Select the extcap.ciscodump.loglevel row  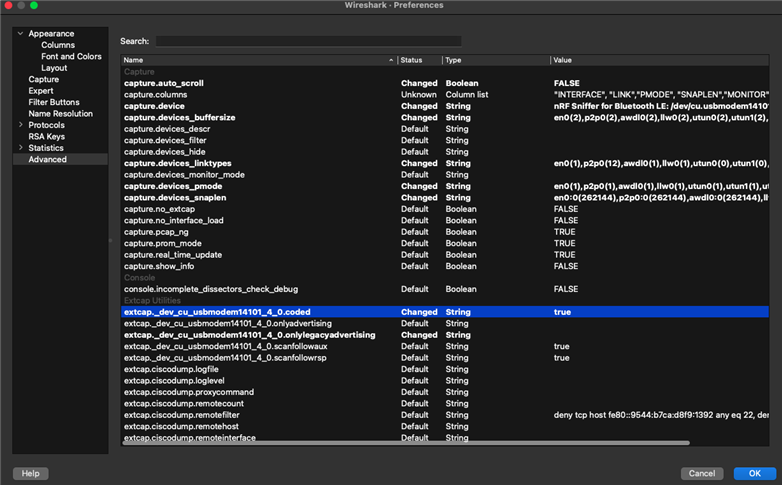click(x=445, y=381)
